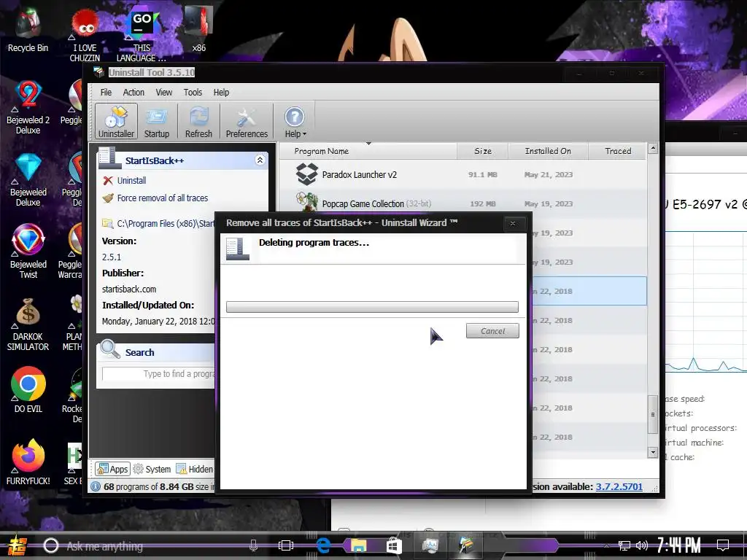Screen dimensions: 747x560
Task: Click the Popcap Game Collection icon
Action: click(x=307, y=202)
